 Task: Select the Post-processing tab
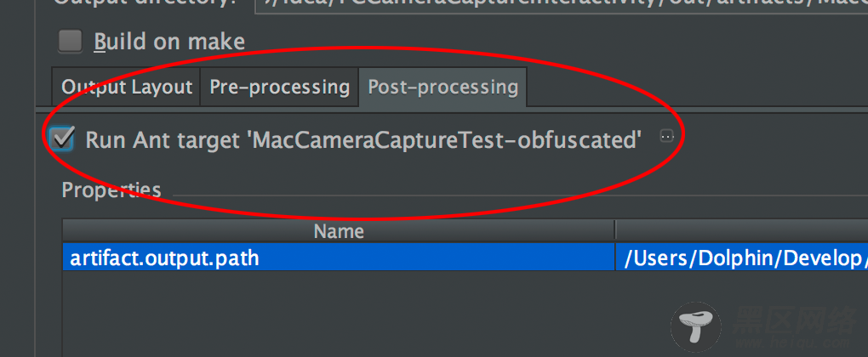tap(443, 88)
